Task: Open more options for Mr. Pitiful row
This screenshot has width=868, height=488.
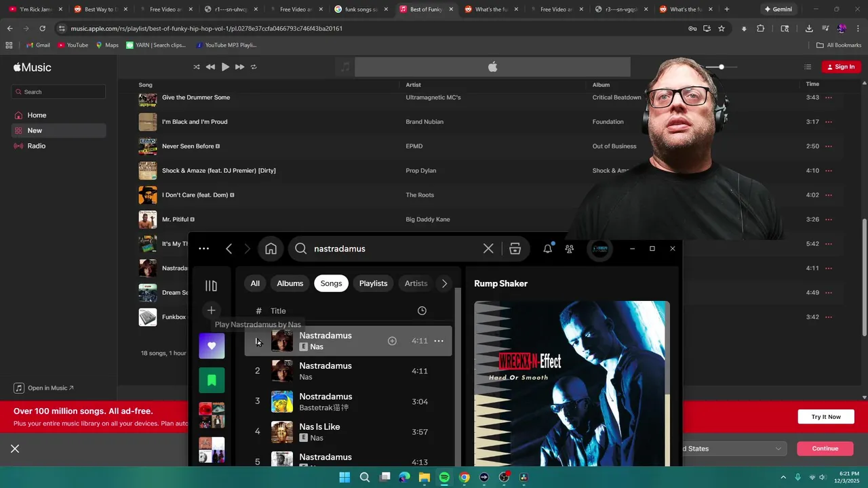Action: 829,220
